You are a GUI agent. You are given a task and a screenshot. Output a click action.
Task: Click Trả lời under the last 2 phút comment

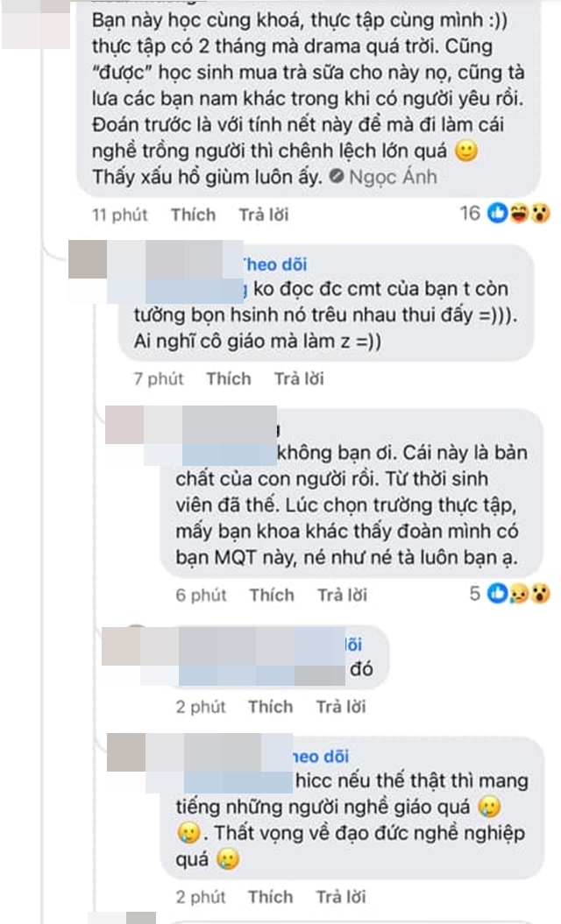click(x=341, y=896)
